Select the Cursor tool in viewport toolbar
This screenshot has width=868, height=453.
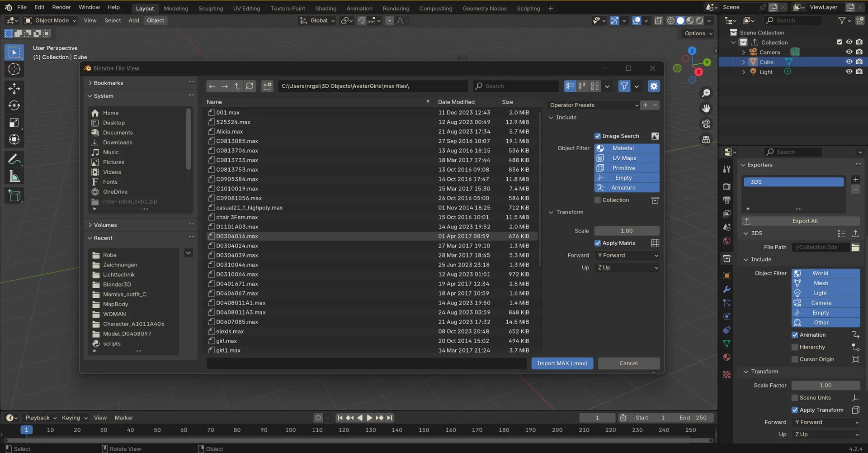coord(14,69)
